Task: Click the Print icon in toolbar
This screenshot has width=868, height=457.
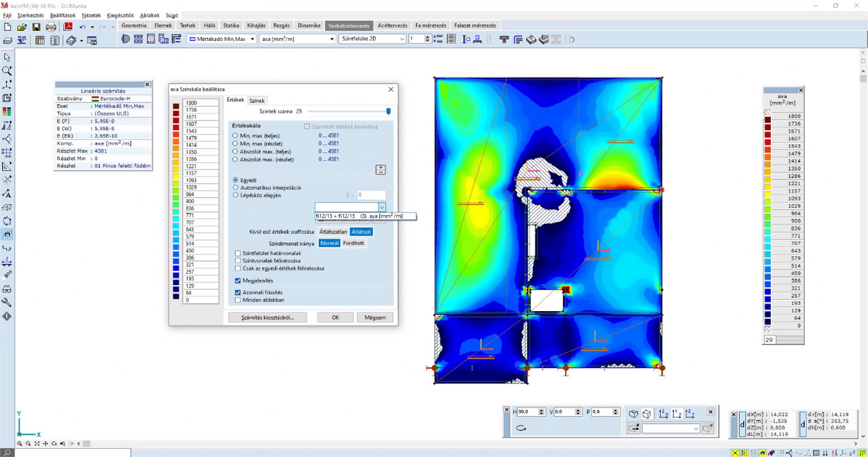Action: click(51, 27)
